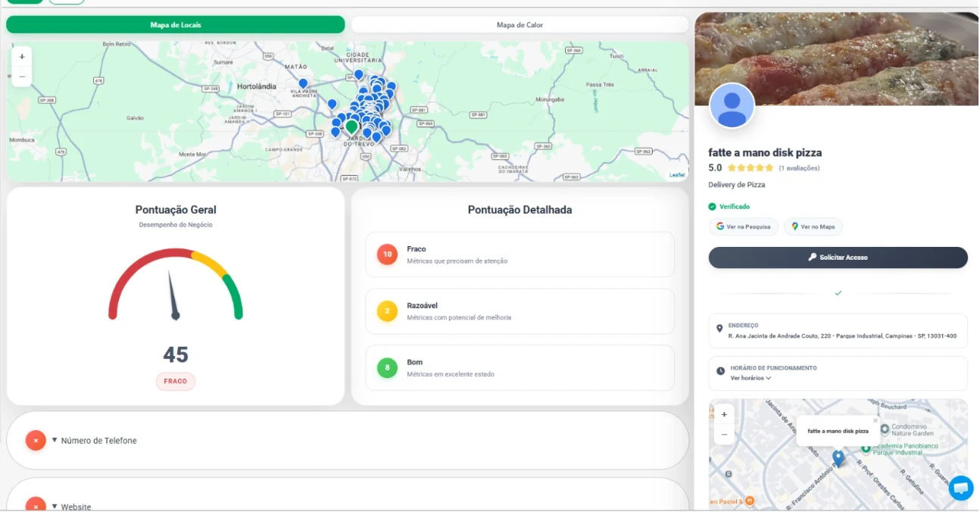980x512 pixels.
Task: Click the score value 45
Action: click(x=176, y=354)
